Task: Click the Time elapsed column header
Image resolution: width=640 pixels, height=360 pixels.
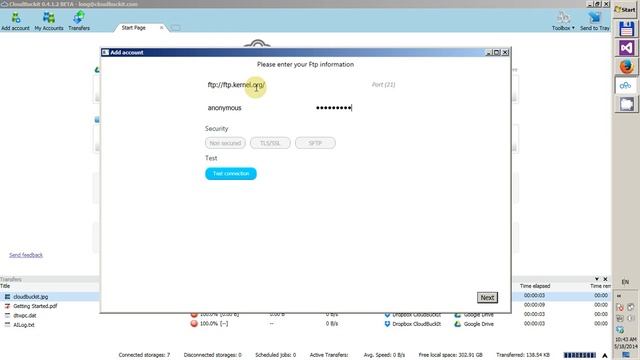Action: tap(535, 286)
